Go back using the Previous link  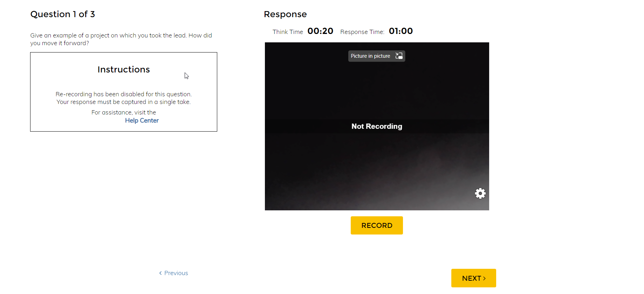(x=176, y=273)
